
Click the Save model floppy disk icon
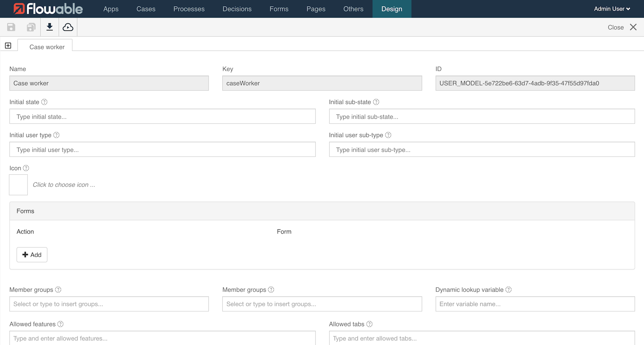11,27
